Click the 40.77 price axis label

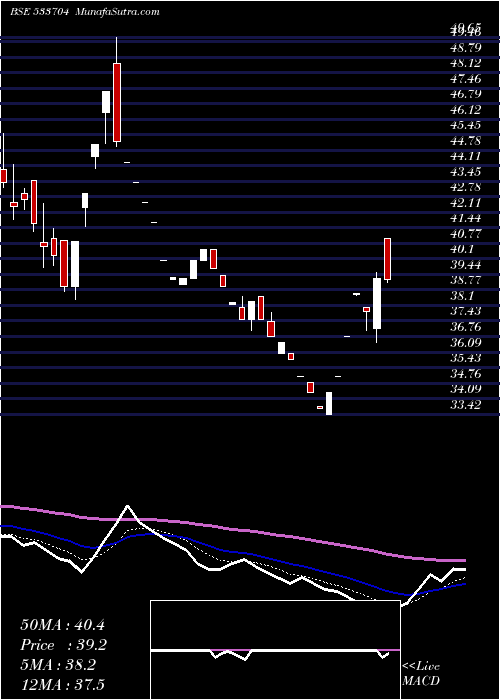pyautogui.click(x=466, y=233)
